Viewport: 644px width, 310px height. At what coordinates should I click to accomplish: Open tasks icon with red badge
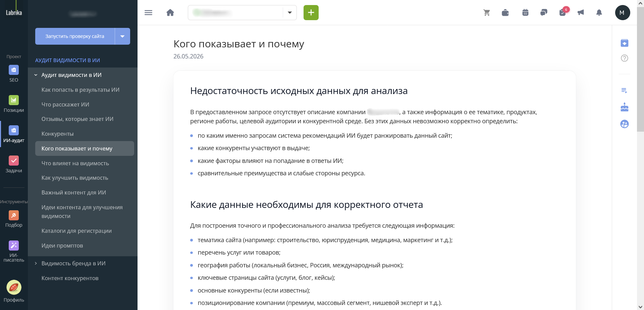coord(563,12)
